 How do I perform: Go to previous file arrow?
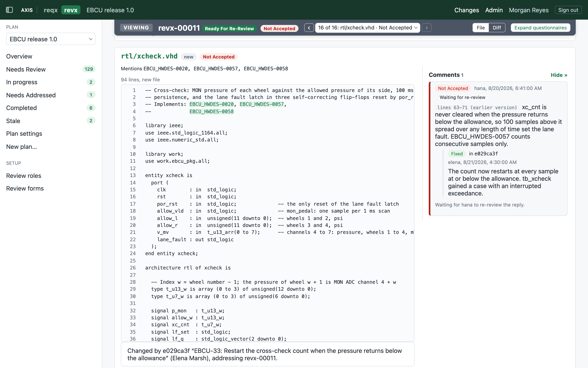point(309,28)
